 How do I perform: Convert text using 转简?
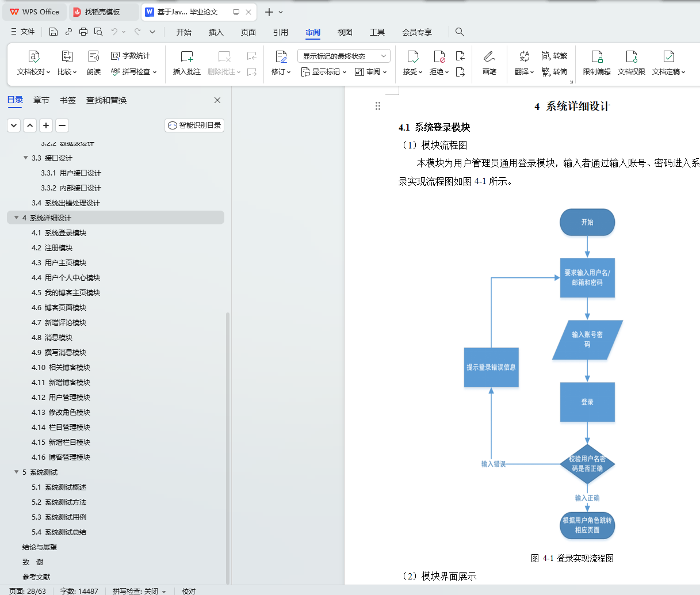554,72
